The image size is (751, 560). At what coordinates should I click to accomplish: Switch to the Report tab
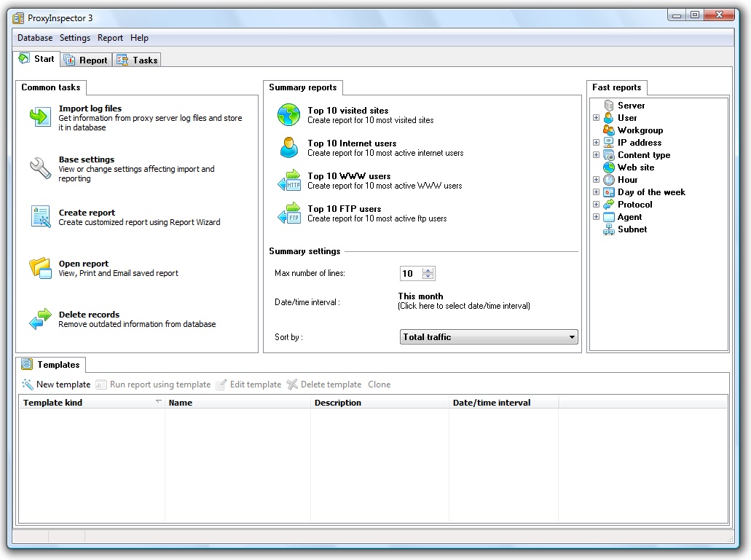coord(86,60)
